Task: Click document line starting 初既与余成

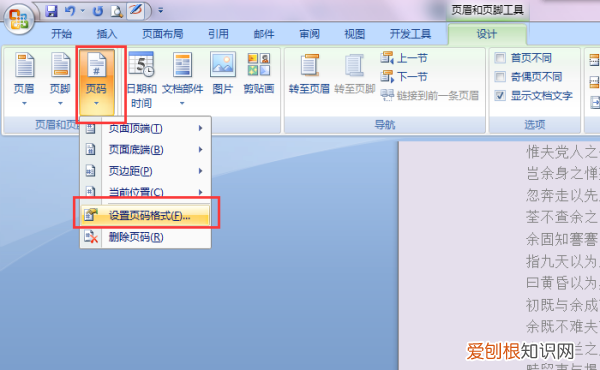Action: (562, 305)
